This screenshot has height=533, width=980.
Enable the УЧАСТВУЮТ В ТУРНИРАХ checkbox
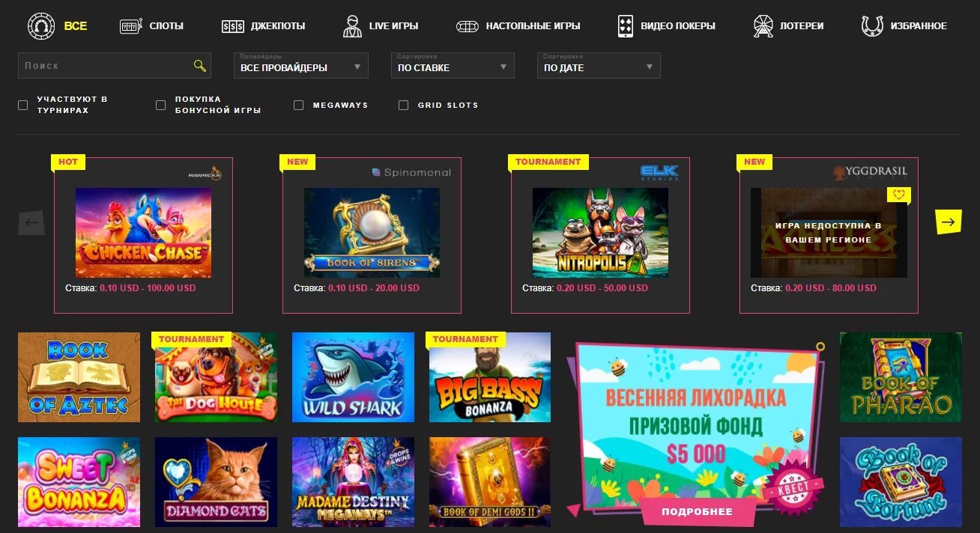pos(23,105)
